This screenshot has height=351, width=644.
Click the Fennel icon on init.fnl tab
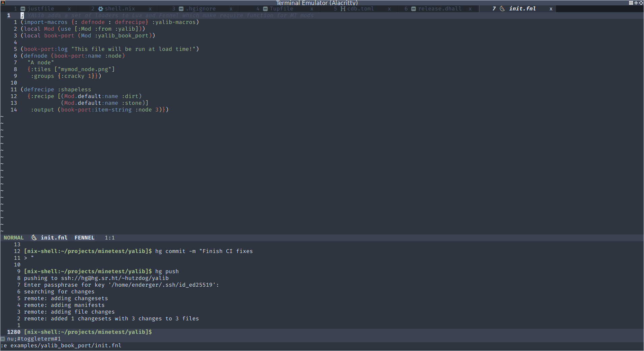502,9
